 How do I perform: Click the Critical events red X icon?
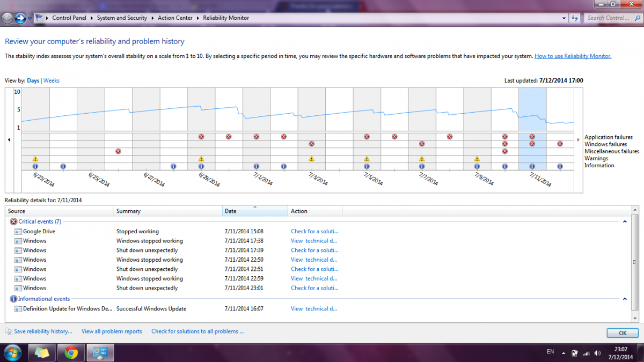click(x=13, y=221)
